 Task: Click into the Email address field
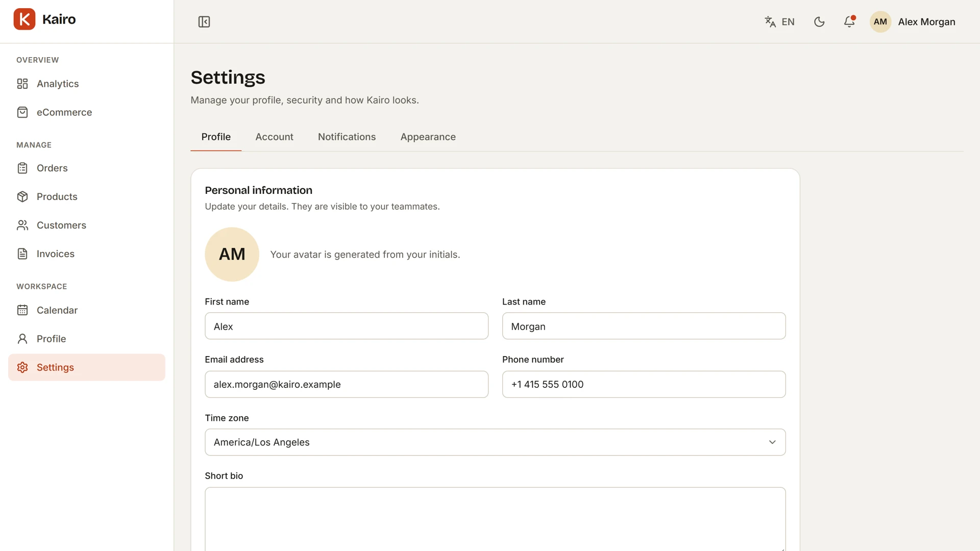347,384
